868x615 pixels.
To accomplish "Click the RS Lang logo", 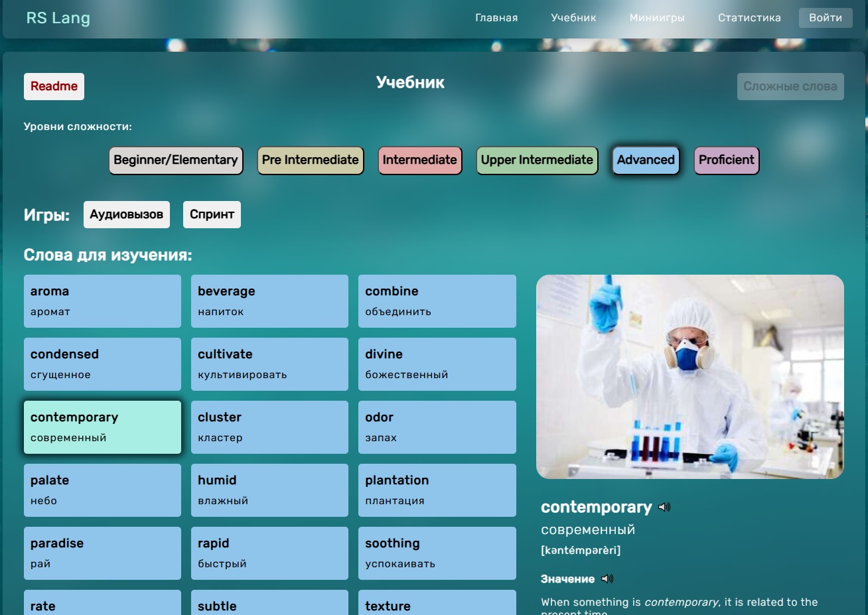I will pyautogui.click(x=58, y=18).
